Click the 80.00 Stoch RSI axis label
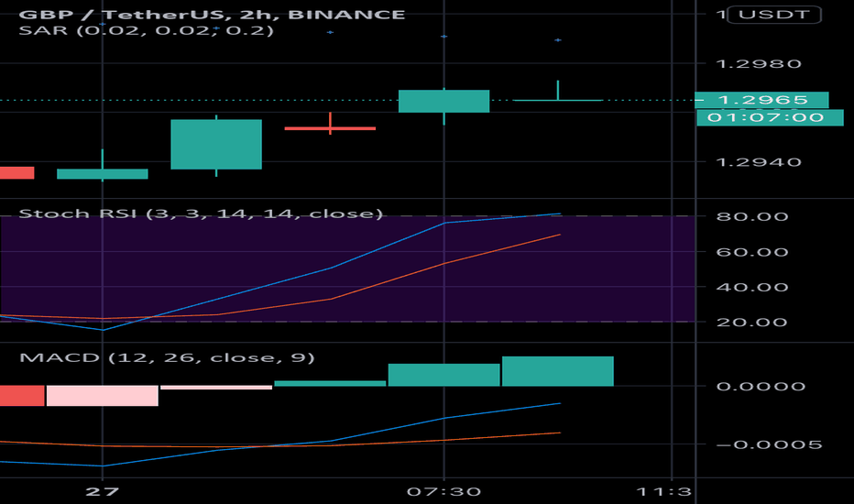This screenshot has width=854, height=504. click(752, 216)
